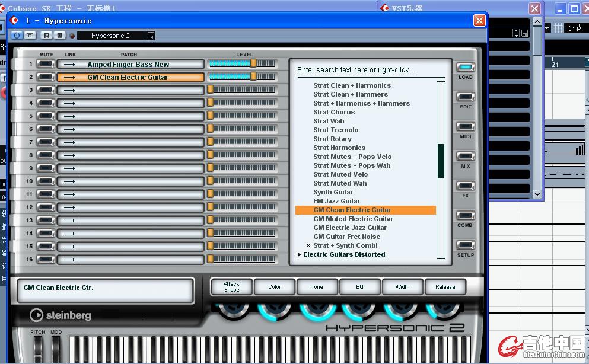589x364 pixels.
Task: Open the MIX page
Action: click(466, 157)
